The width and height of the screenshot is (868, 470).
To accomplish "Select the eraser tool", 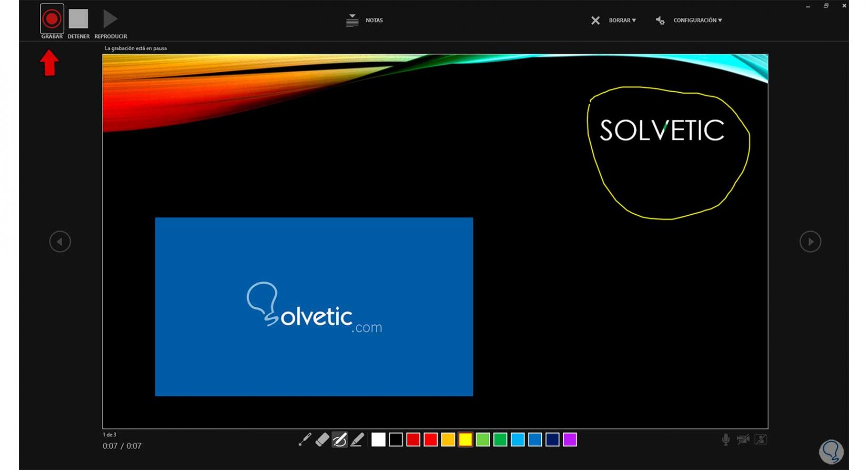I will (322, 439).
